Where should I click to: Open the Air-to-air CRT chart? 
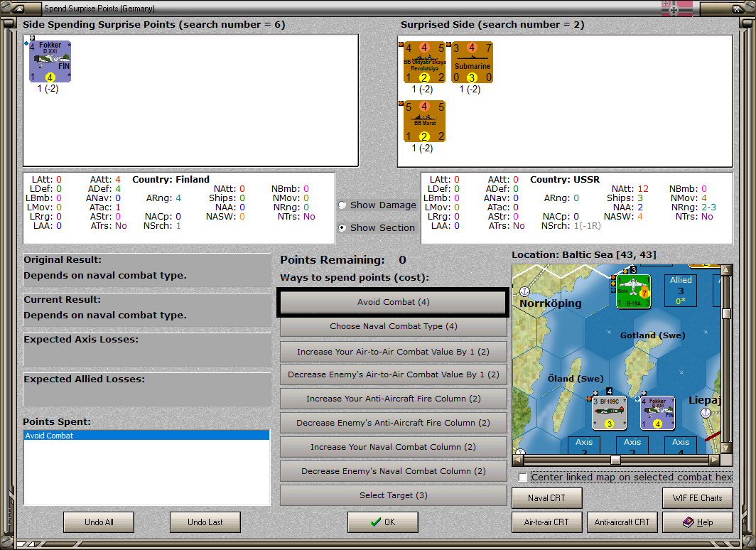547,522
